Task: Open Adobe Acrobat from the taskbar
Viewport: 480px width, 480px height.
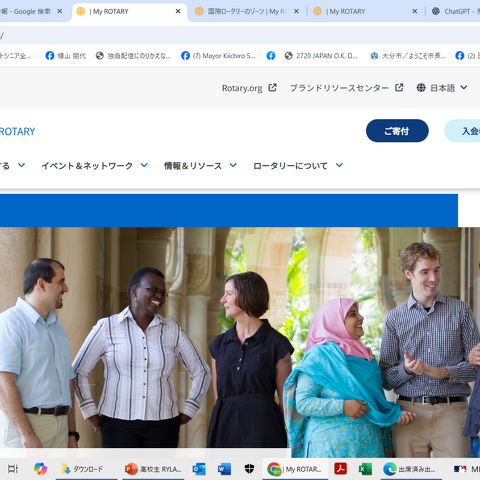Action: click(340, 469)
